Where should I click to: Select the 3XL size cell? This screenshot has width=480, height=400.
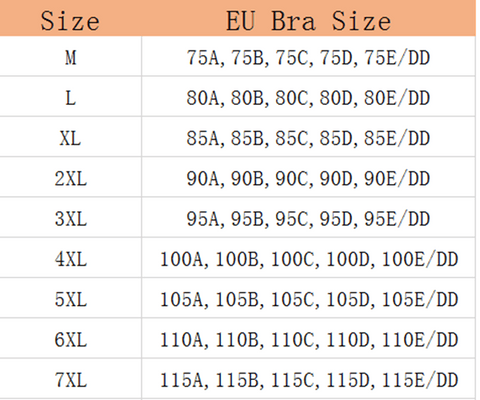(x=70, y=218)
